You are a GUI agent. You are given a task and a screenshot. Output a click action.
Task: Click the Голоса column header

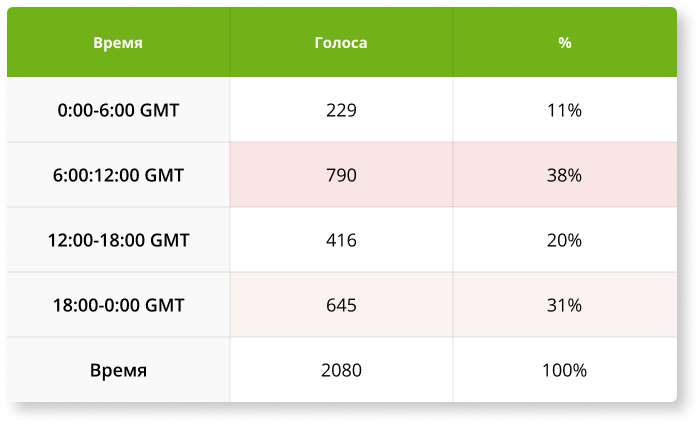pyautogui.click(x=342, y=42)
